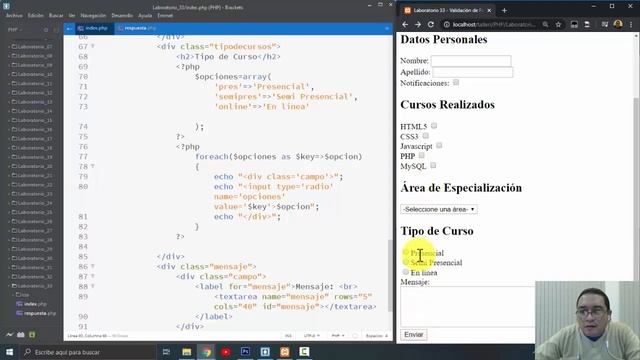Check the HTML5 course checkbox
640x360 pixels.
pos(434,126)
